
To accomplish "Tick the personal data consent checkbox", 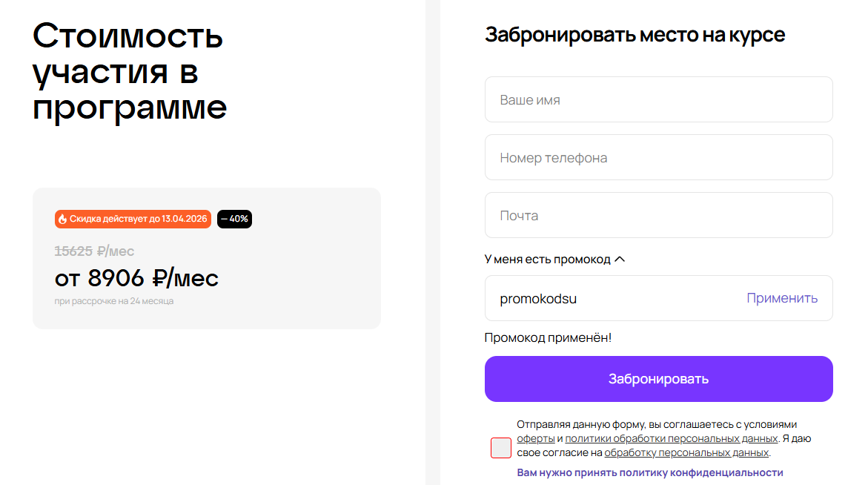I will coord(501,448).
